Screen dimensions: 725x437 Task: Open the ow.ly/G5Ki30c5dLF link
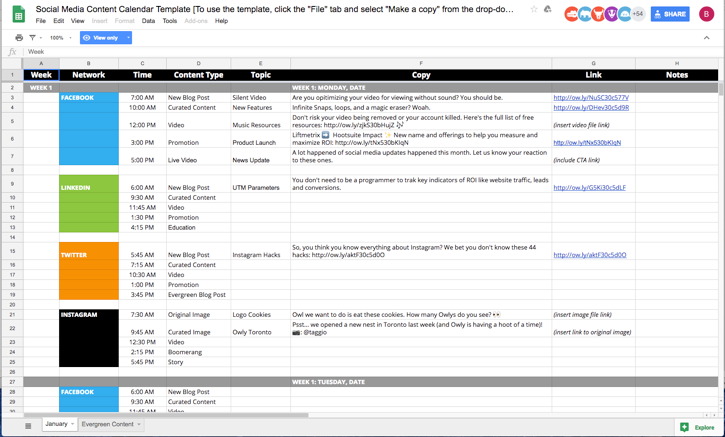tap(590, 187)
